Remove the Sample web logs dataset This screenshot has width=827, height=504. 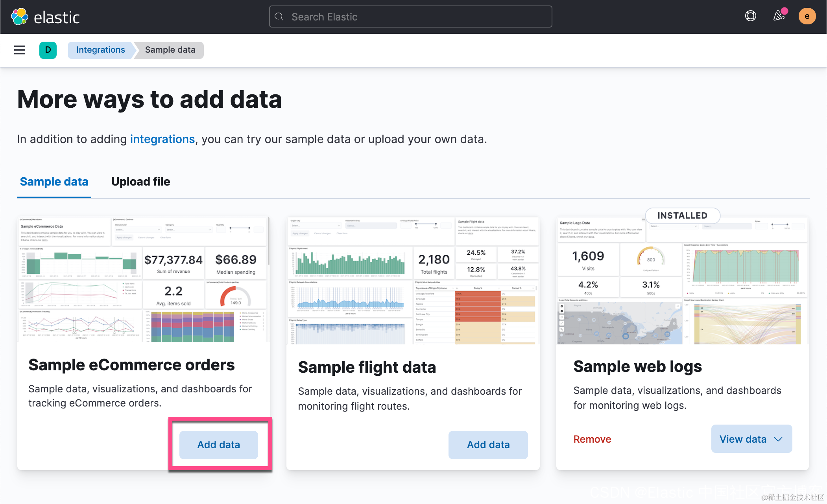pos(592,439)
